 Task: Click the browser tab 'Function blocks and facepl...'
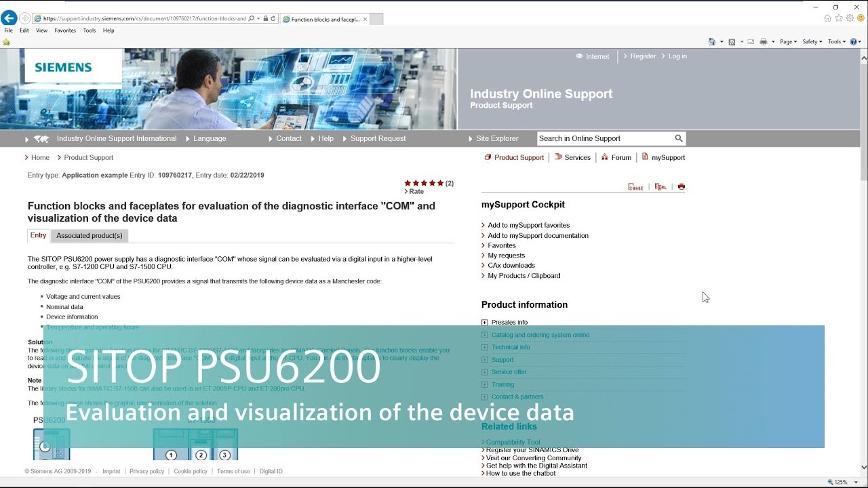[x=324, y=19]
